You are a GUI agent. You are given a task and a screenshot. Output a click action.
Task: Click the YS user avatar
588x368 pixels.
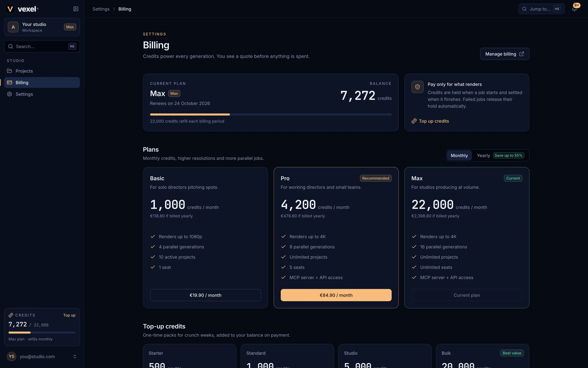12,356
